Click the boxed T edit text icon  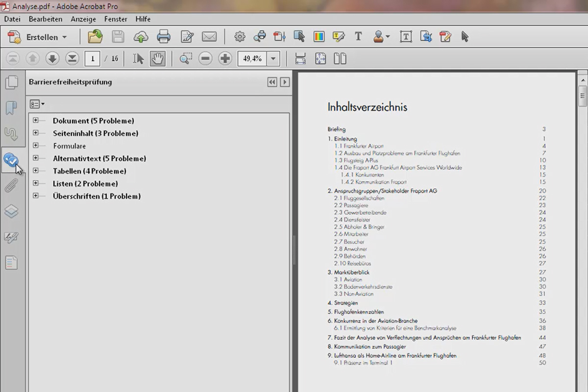coord(406,37)
